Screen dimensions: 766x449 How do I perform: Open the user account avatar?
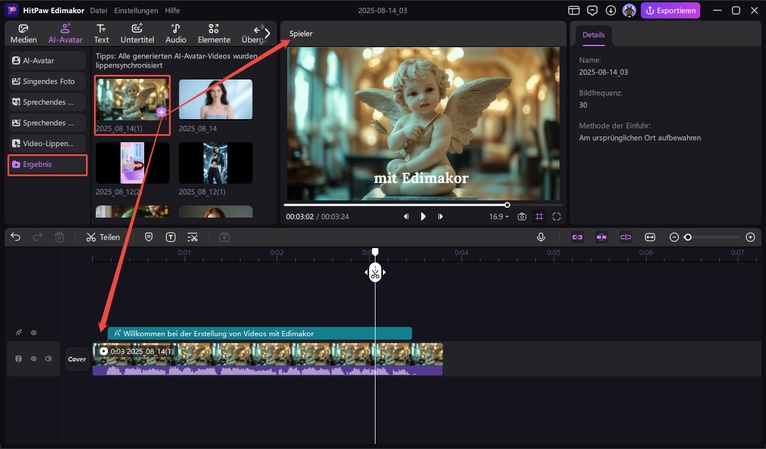(629, 10)
